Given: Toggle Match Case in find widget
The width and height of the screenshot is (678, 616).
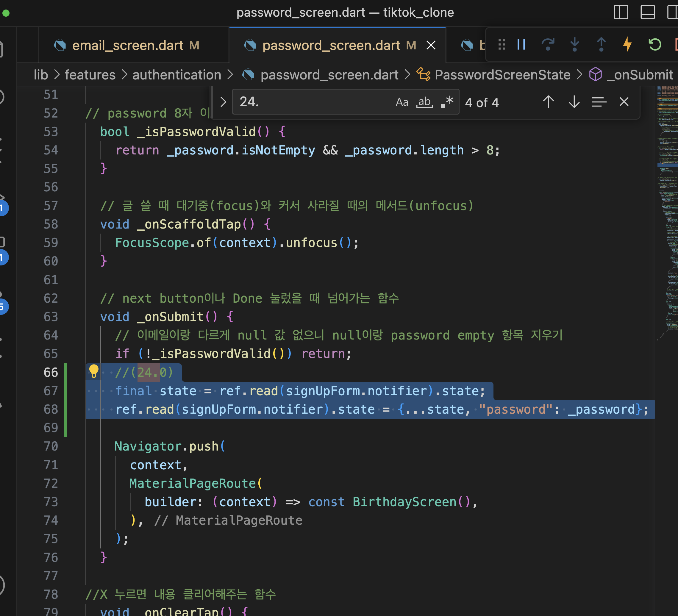Looking at the screenshot, I should [402, 102].
